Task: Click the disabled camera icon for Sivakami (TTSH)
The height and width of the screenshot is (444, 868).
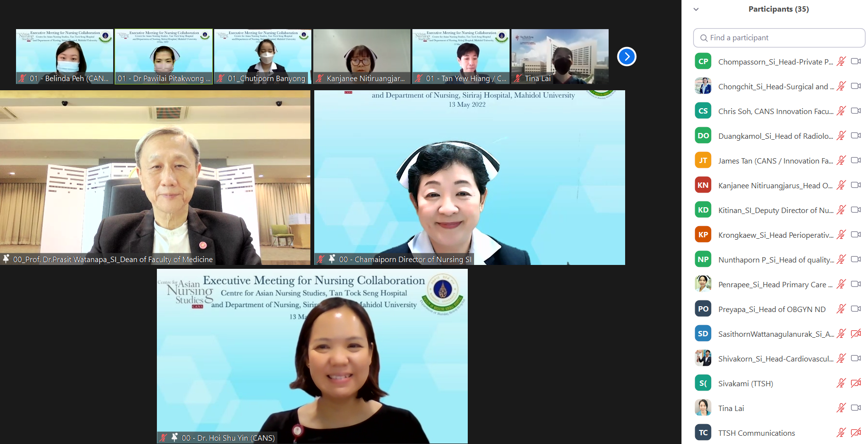Action: tap(856, 383)
